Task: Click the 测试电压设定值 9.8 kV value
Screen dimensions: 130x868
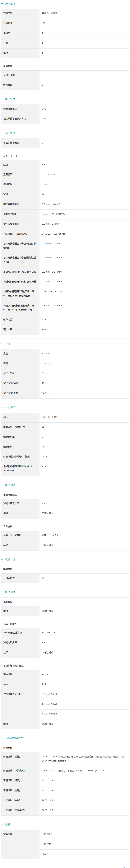Action: pos(45,503)
